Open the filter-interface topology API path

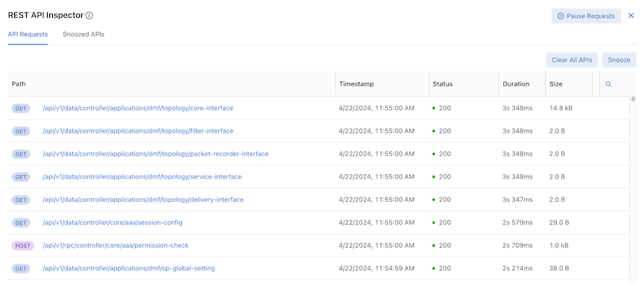(x=138, y=131)
